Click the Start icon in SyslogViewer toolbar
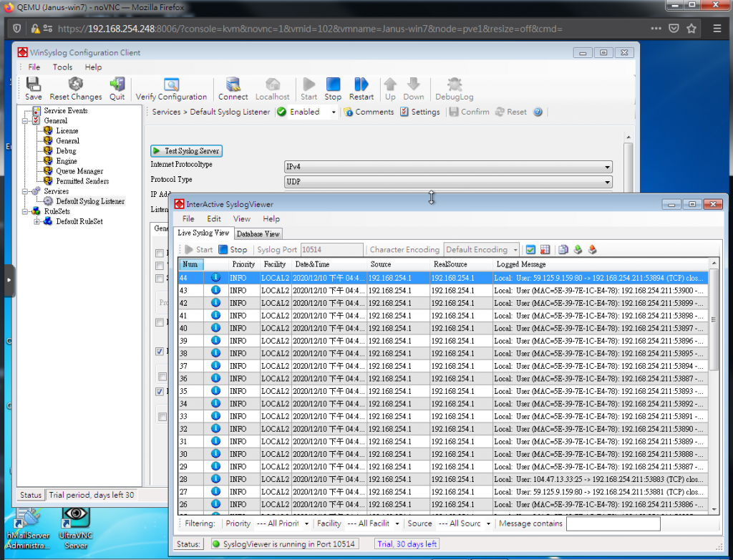This screenshot has width=733, height=560. (x=189, y=250)
